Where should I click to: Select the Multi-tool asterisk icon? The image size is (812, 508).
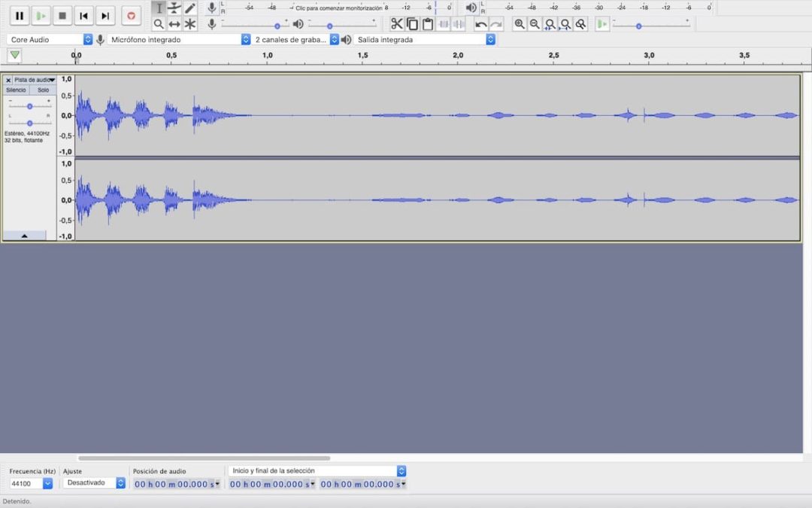click(190, 24)
